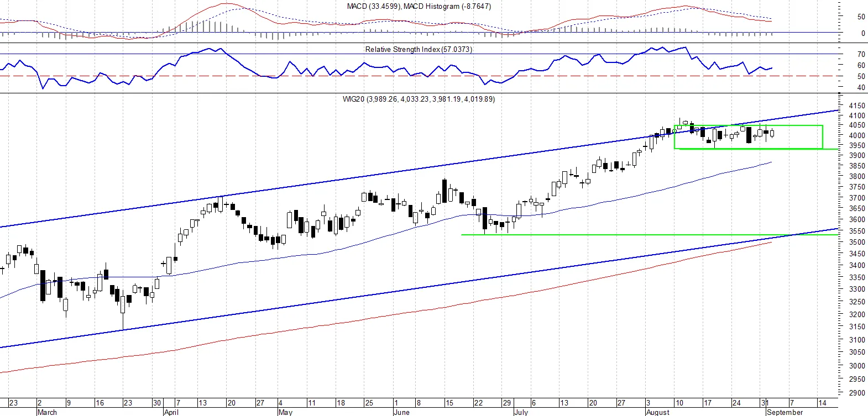Select the Relative Strength Index (57.0373) label

point(419,49)
